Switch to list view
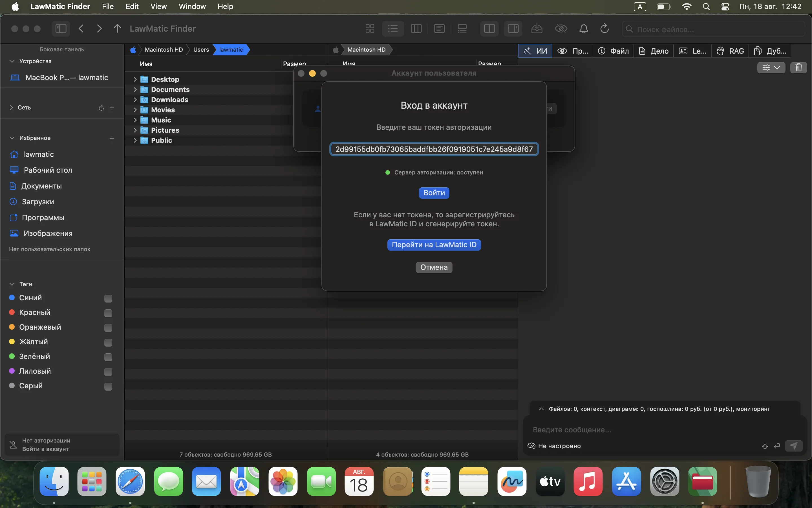The height and width of the screenshot is (508, 812). click(393, 29)
